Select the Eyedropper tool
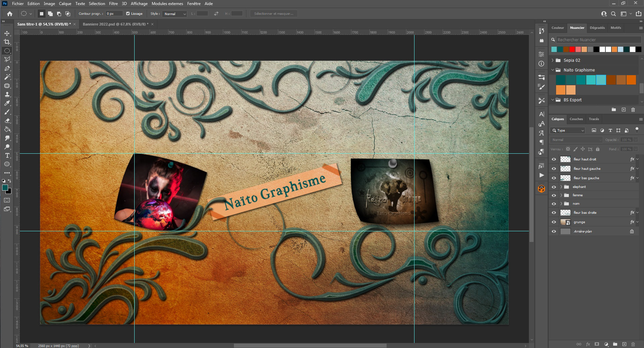The height and width of the screenshot is (348, 644). tap(7, 103)
